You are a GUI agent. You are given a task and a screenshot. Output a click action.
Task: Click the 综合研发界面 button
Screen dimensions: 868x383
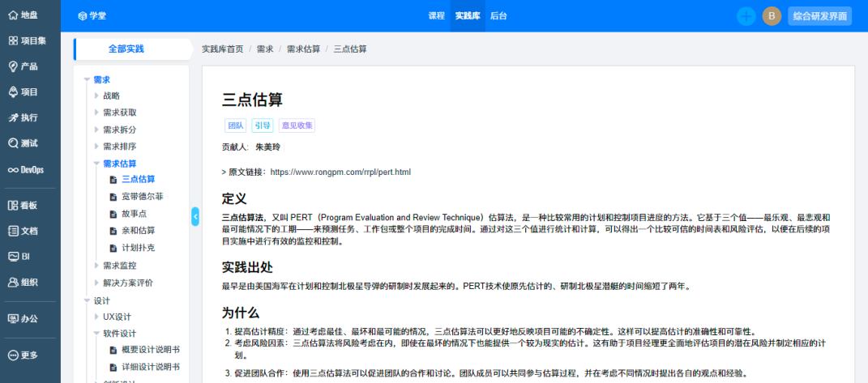(819, 16)
